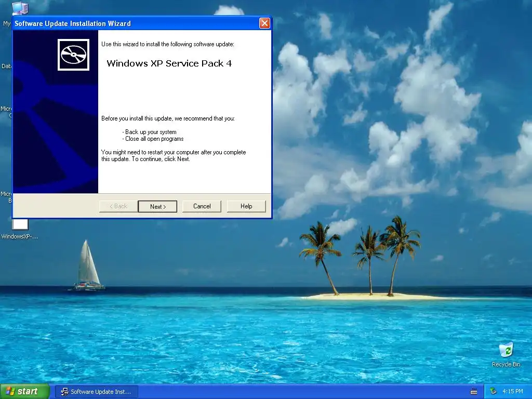Click the 'Windows XP Service Pack 4' heading
Screen dimensions: 532x399
(x=169, y=63)
